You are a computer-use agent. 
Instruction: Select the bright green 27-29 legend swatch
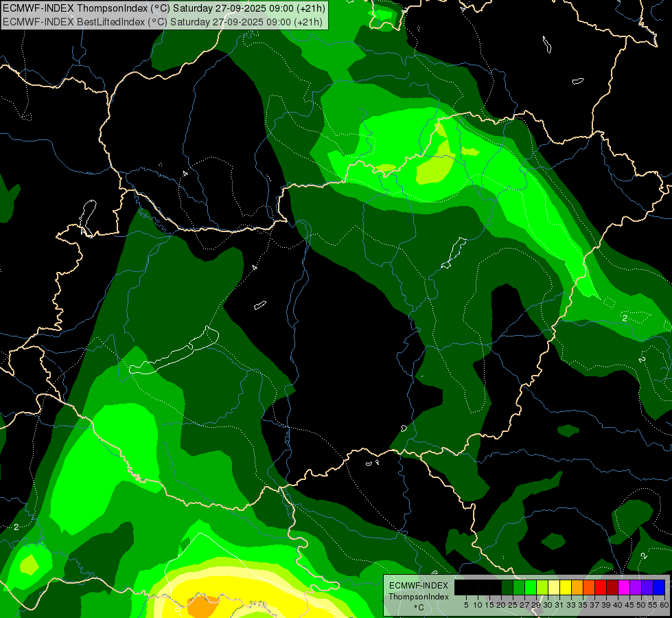(x=531, y=587)
